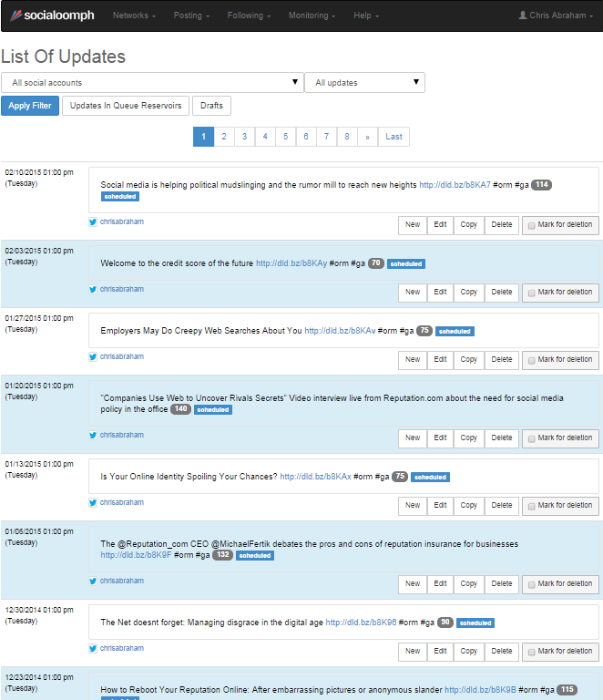603x700 pixels.
Task: Click the Twitter bird icon beside the first update
Action: point(93,221)
